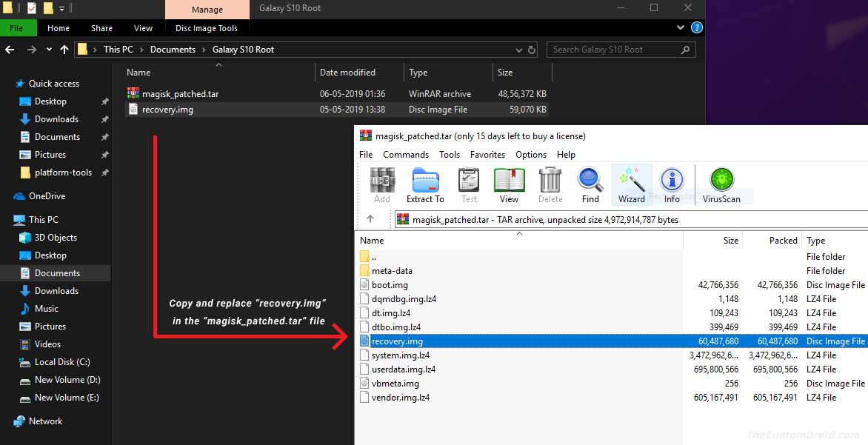
Task: Open recent locations dropdown arrow
Action: pos(49,50)
